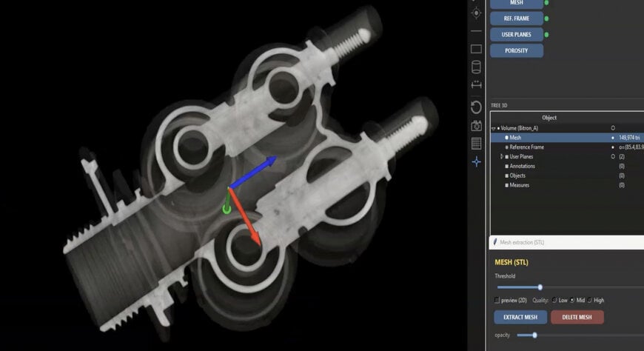Click the REF. FRAME button
This screenshot has width=644, height=351.
[x=517, y=19]
